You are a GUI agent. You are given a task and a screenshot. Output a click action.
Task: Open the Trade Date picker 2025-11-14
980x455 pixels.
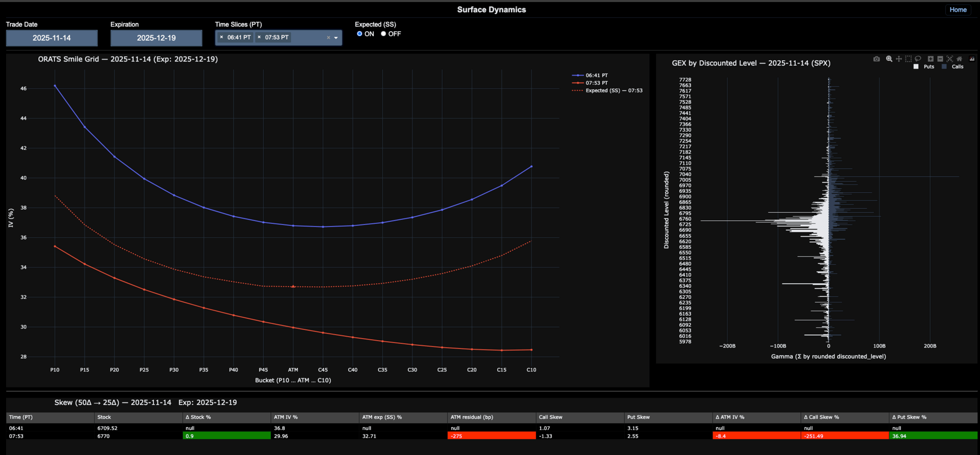pos(52,38)
